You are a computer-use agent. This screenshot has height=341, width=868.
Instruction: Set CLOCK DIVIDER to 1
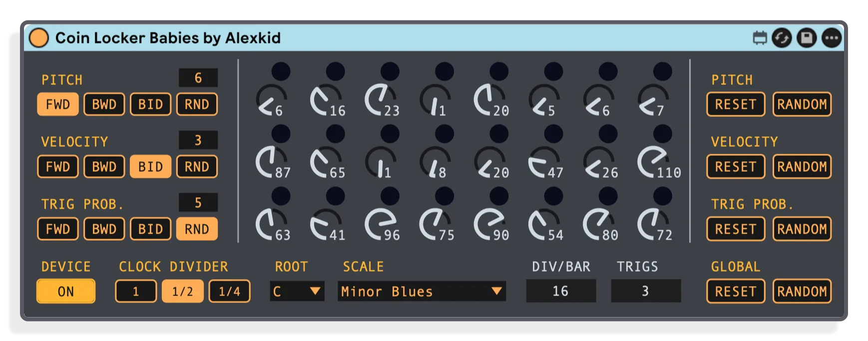(x=136, y=292)
